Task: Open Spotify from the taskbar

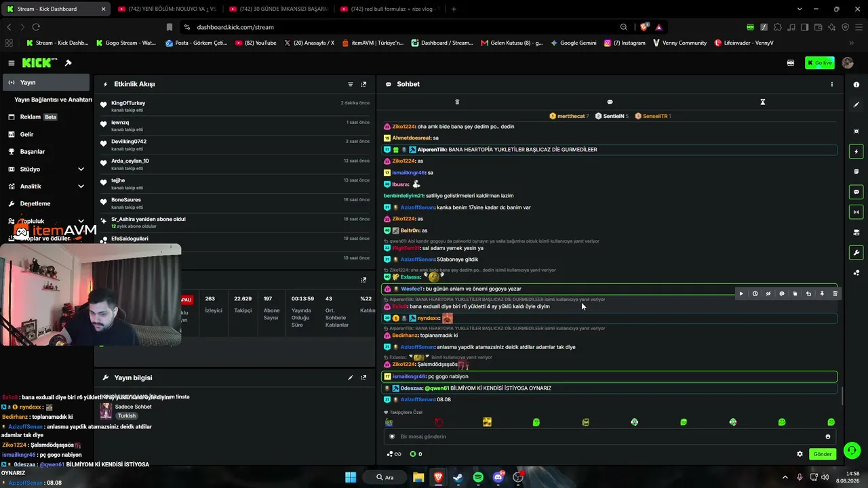Action: coord(478,477)
